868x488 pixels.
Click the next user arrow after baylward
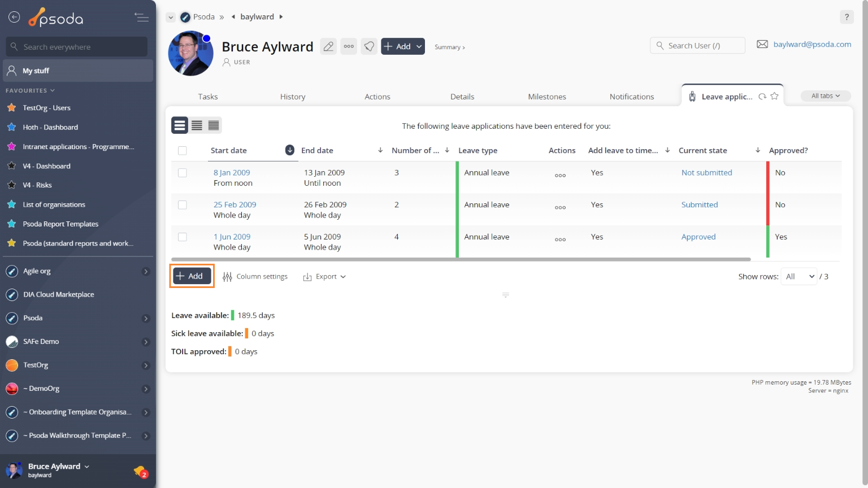(281, 17)
